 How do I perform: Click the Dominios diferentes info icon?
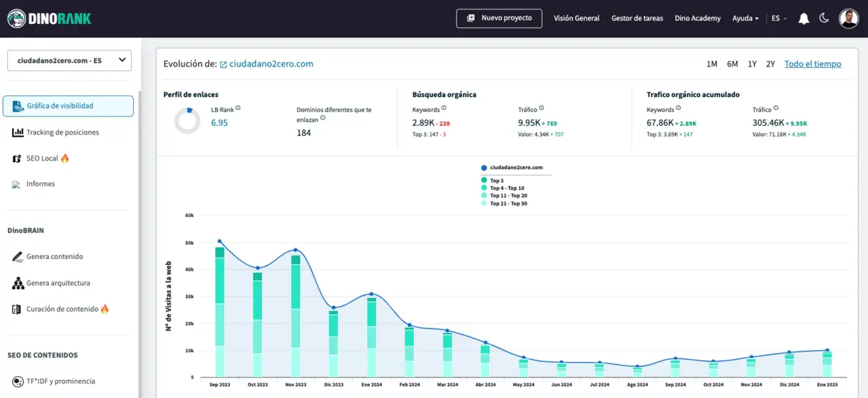pos(323,117)
